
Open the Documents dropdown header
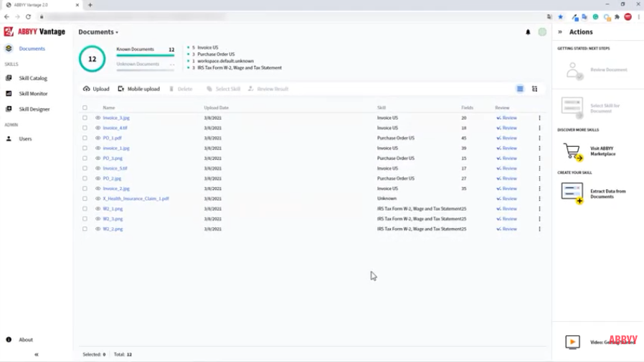pos(98,32)
